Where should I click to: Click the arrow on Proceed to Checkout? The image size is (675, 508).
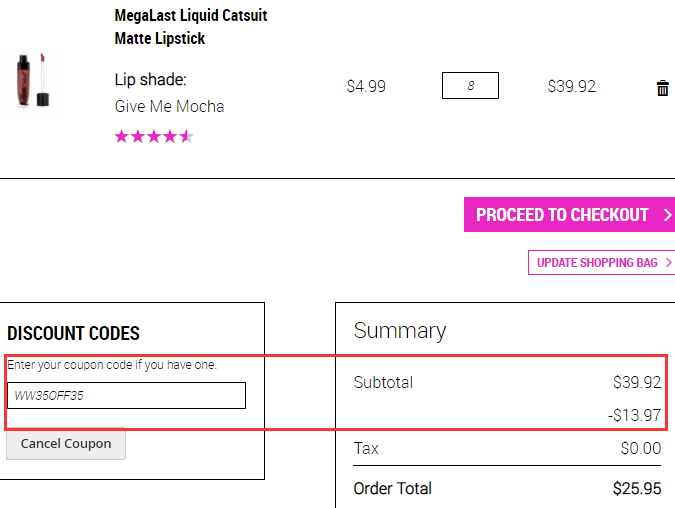[x=667, y=214]
